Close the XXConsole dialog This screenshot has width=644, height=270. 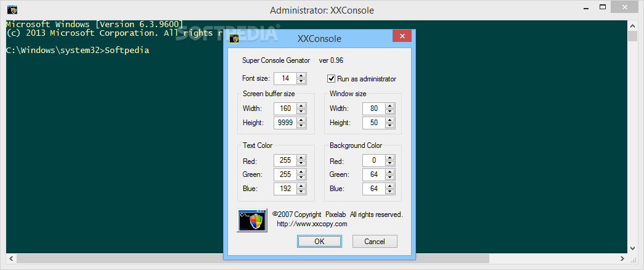click(x=402, y=36)
